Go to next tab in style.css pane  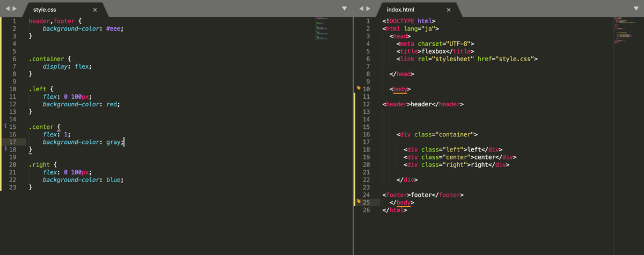pos(14,9)
